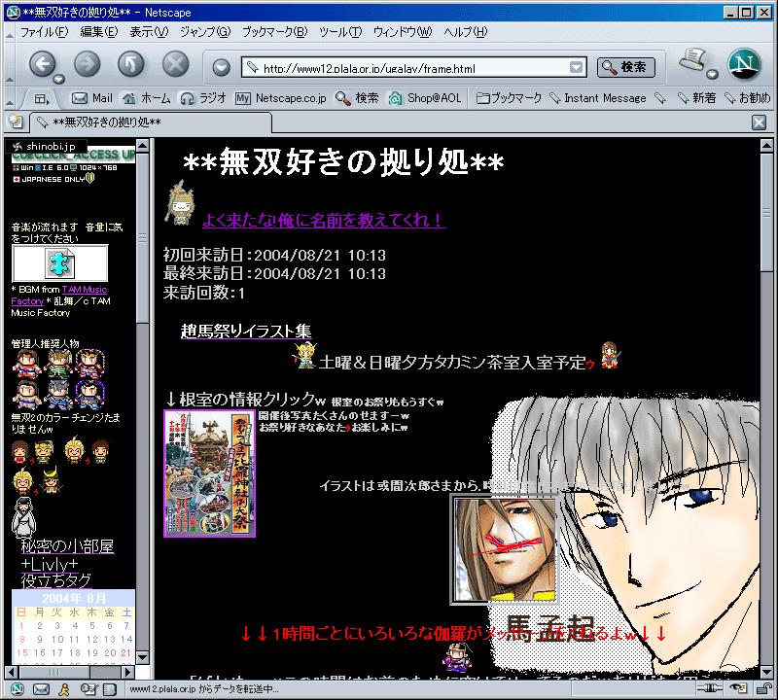
Task: Click the address bar URL field
Action: pyautogui.click(x=413, y=67)
